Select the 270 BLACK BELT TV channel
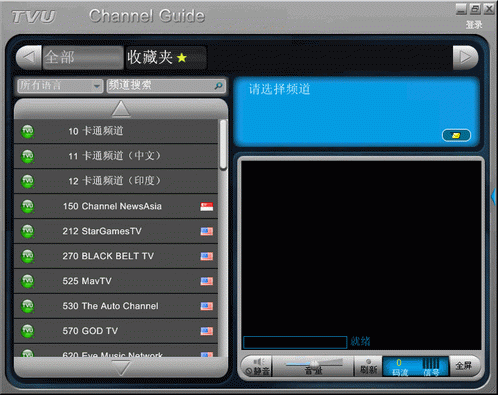Screen dimensions: 498x395 click(x=116, y=256)
